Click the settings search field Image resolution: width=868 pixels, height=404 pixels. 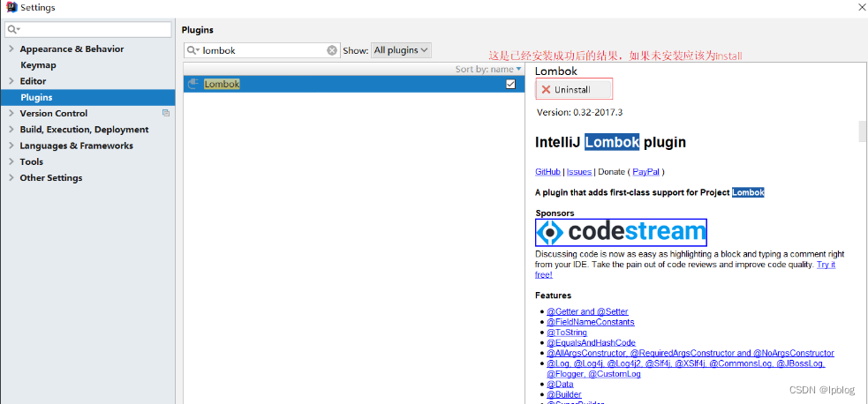pyautogui.click(x=88, y=29)
